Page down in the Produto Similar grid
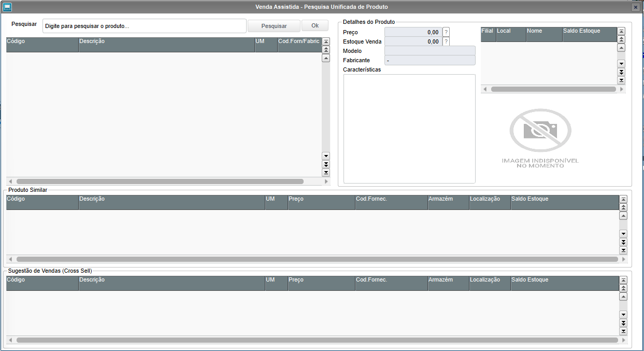This screenshot has width=644, height=351. click(623, 242)
